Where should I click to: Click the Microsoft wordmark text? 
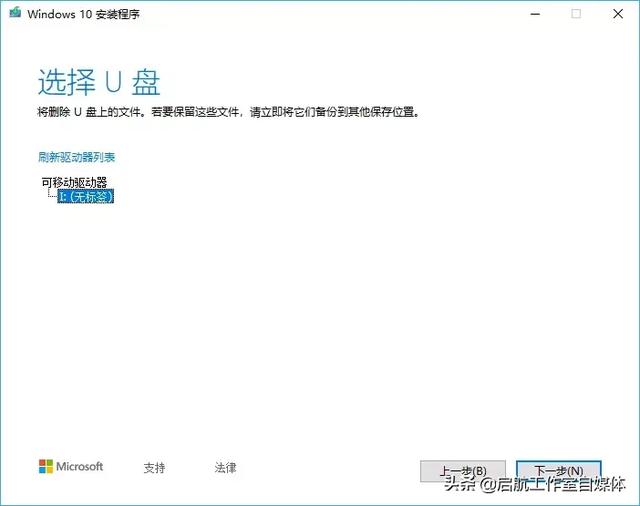tap(80, 466)
